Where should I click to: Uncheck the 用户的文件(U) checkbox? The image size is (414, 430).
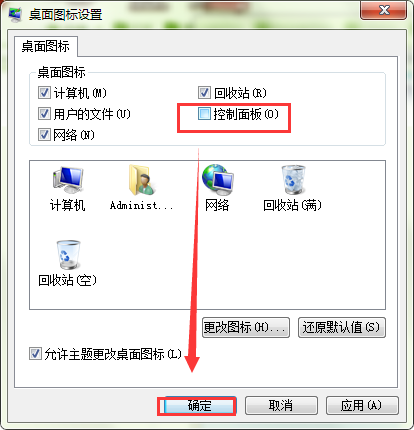coord(44,114)
